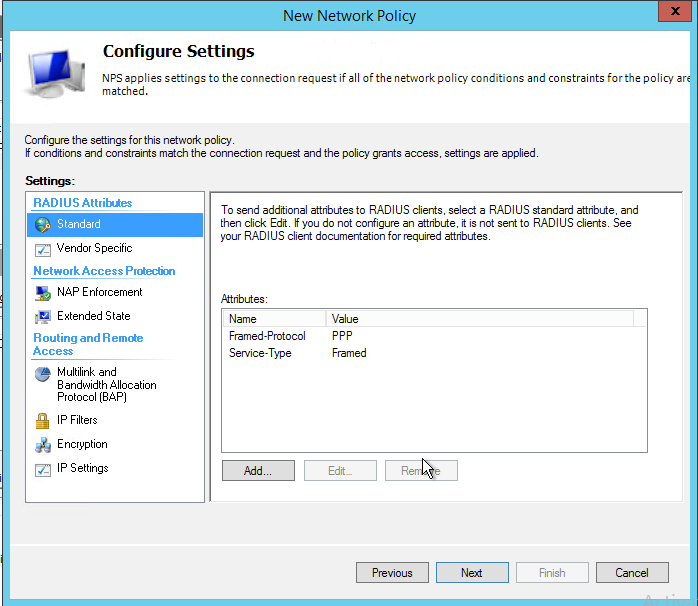698x606 pixels.
Task: Click the NAP Enforcement computer icon
Action: pyautogui.click(x=42, y=293)
